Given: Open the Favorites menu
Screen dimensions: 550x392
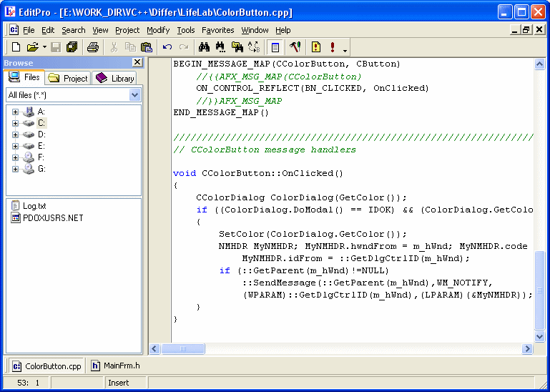Looking at the screenshot, I should pos(217,30).
